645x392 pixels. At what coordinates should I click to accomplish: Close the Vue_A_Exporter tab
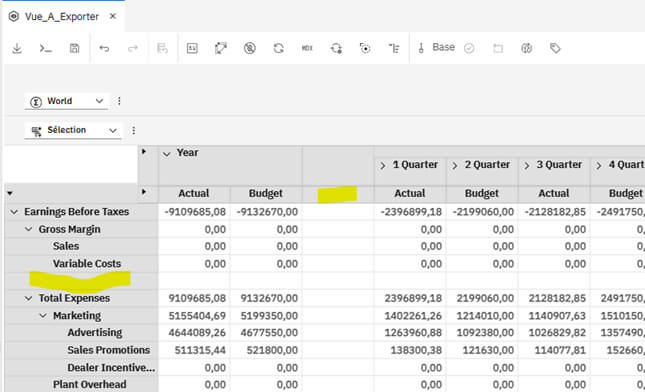pyautogui.click(x=113, y=16)
